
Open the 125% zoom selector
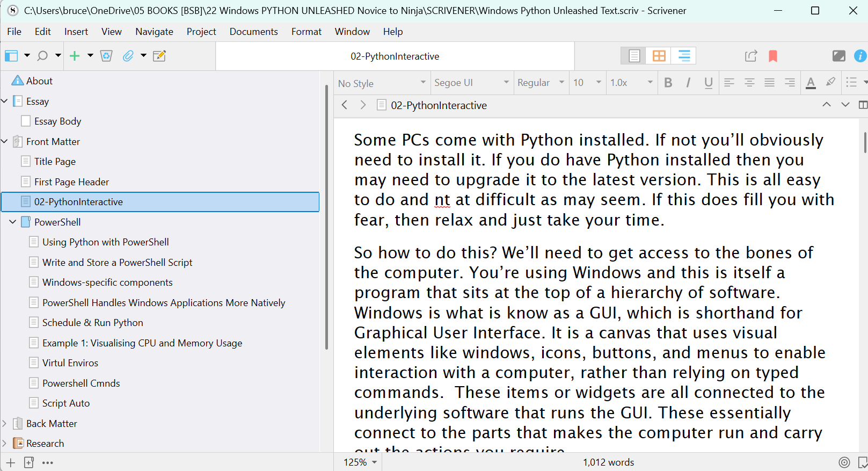360,462
